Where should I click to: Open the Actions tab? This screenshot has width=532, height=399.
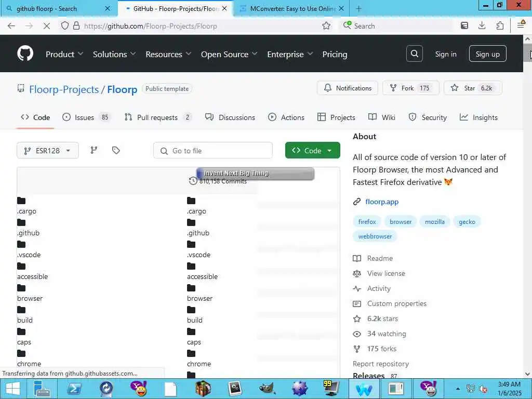[x=286, y=117]
